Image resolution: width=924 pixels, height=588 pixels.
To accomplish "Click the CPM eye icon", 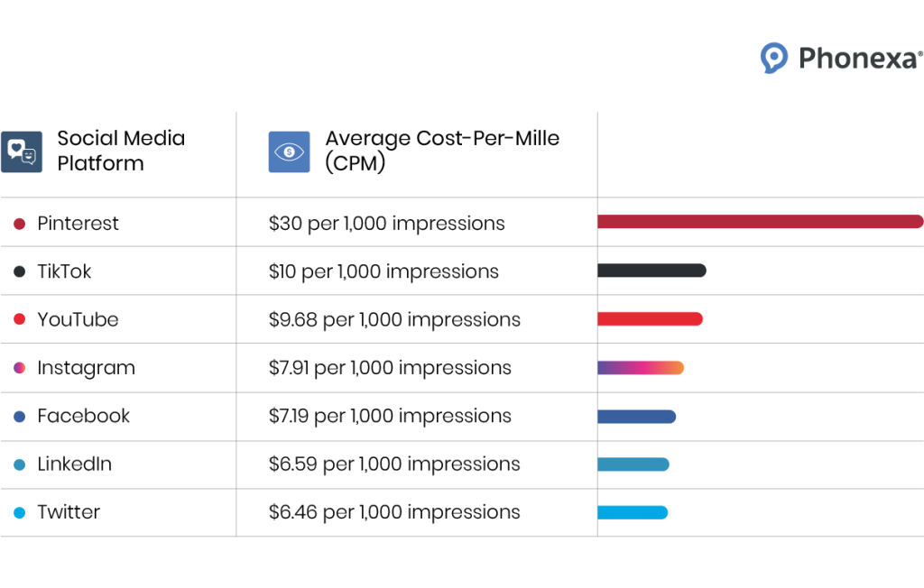I will tap(289, 152).
